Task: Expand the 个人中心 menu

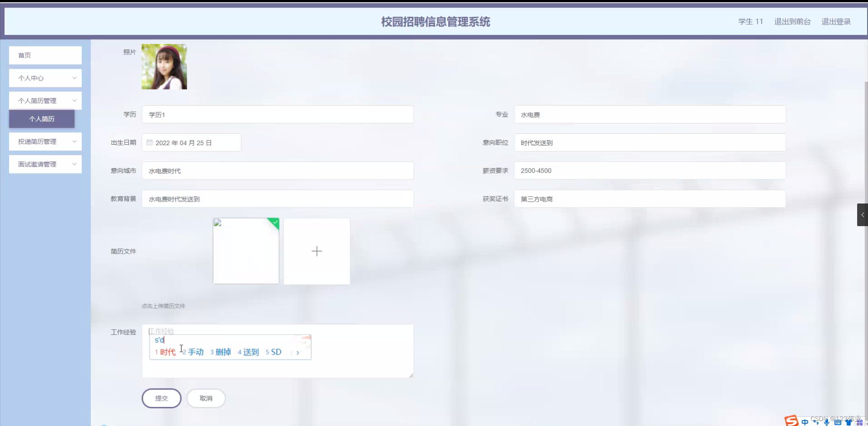Action: coord(45,78)
